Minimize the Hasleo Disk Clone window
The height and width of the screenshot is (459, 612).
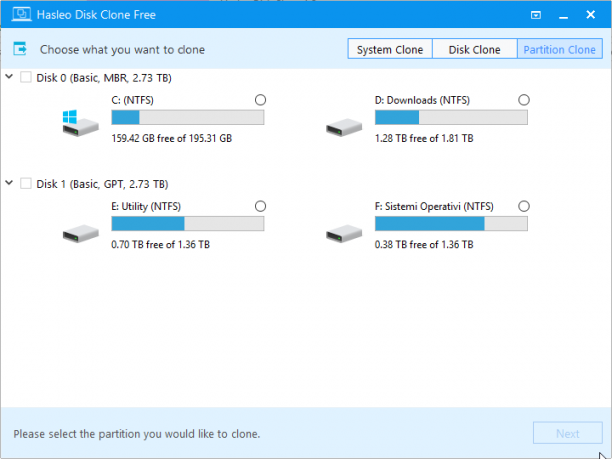[x=563, y=16]
